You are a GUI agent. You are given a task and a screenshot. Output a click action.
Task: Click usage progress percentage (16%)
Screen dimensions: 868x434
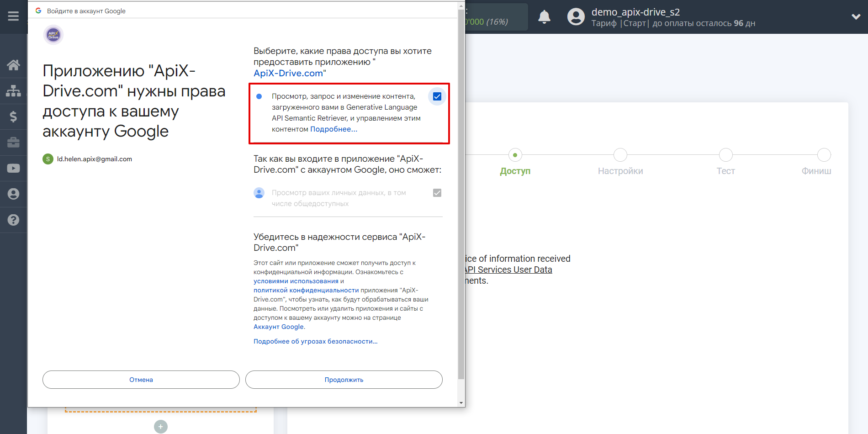(x=497, y=21)
